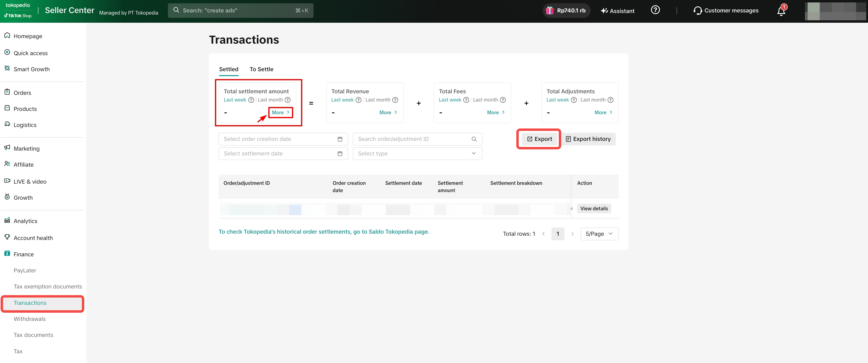Click the Total settlement amount Last week help icon
Image resolution: width=868 pixels, height=363 pixels.
coord(251,100)
